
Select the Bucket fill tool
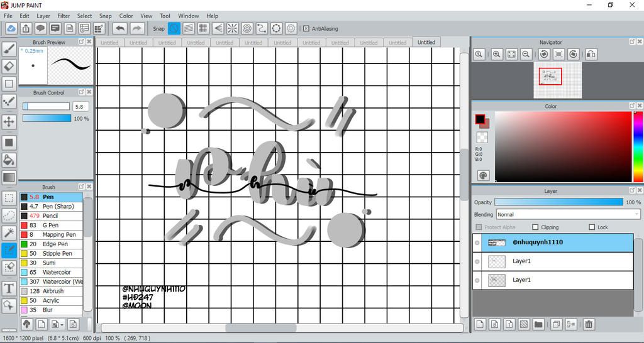click(x=9, y=160)
